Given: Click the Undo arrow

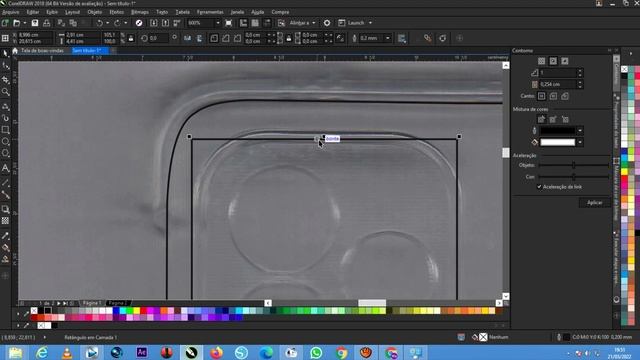Looking at the screenshot, I should [x=99, y=23].
